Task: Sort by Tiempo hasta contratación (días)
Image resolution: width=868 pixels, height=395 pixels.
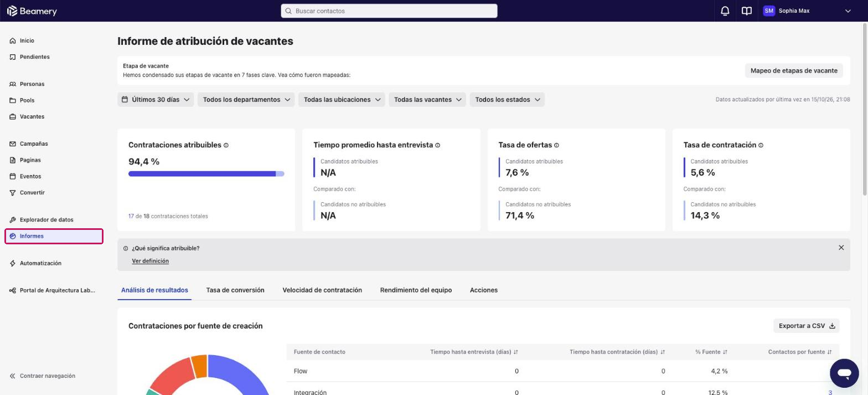Action: (x=617, y=352)
